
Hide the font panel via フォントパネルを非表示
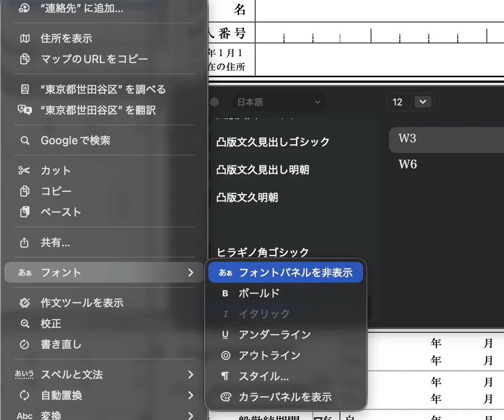point(285,273)
